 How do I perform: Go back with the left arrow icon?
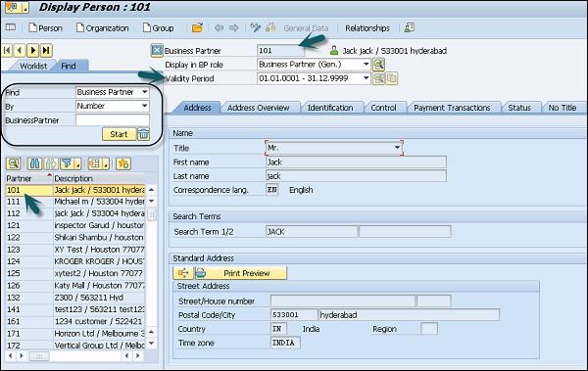click(x=219, y=27)
